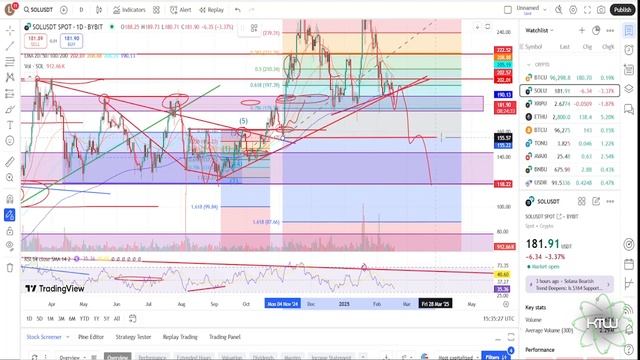Open the candlestick chart type menu
This screenshot has height=360, width=640.
coord(99,9)
